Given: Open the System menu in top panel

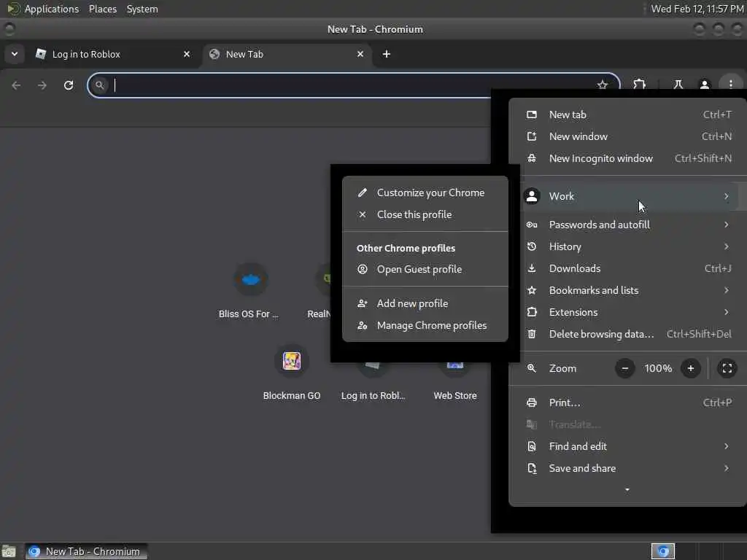Looking at the screenshot, I should click(x=142, y=9).
